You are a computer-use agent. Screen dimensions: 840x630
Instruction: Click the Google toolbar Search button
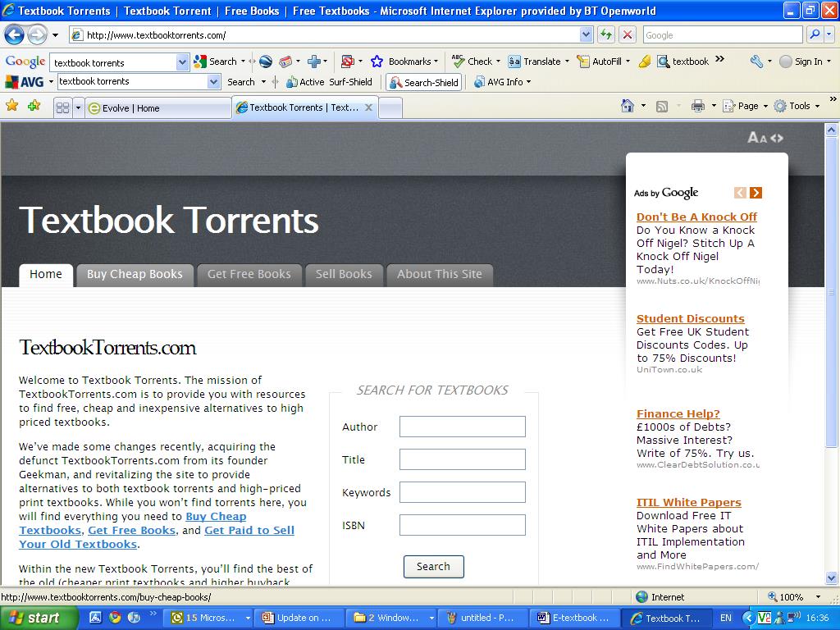pos(216,62)
